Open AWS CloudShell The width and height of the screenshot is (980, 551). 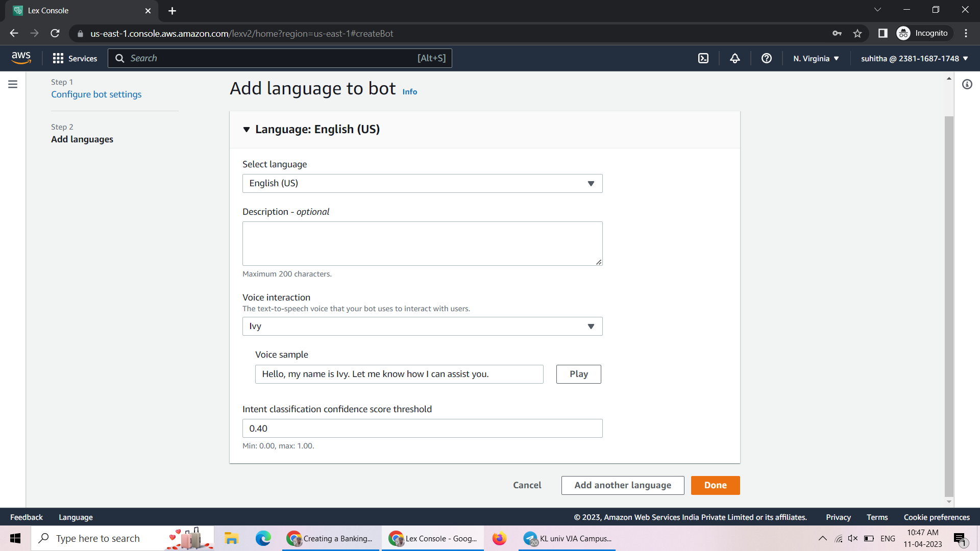point(703,58)
